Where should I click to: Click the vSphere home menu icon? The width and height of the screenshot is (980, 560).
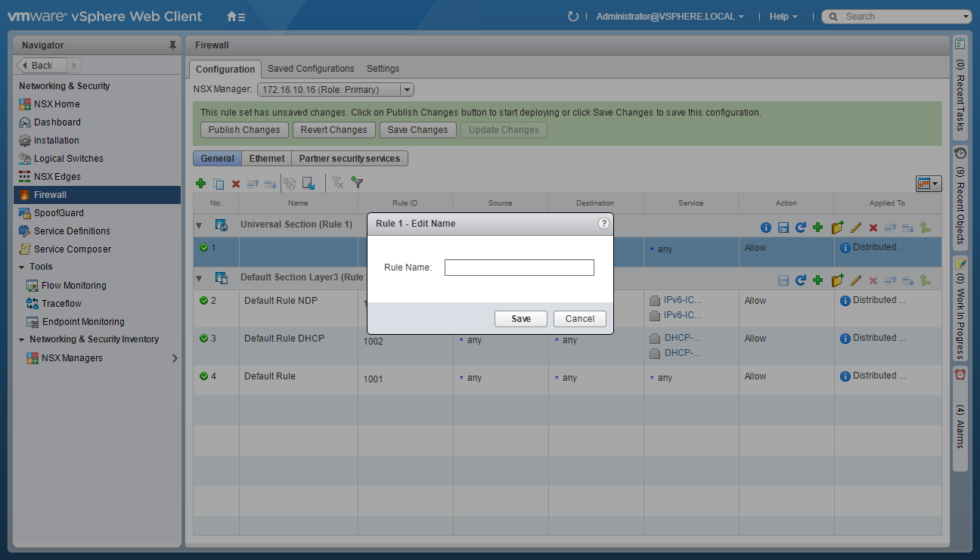(236, 17)
